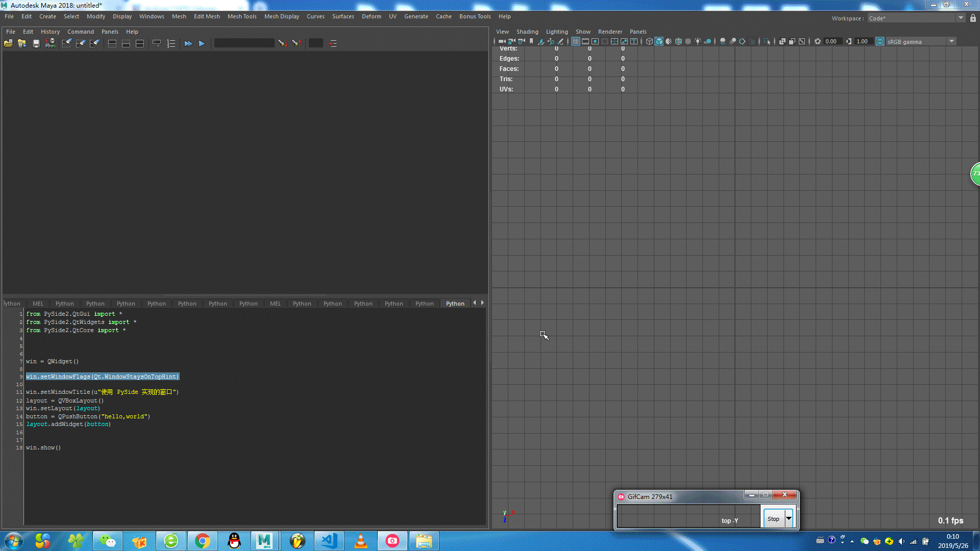Click Execute single play arrow icon
The height and width of the screenshot is (551, 980).
[x=202, y=43]
